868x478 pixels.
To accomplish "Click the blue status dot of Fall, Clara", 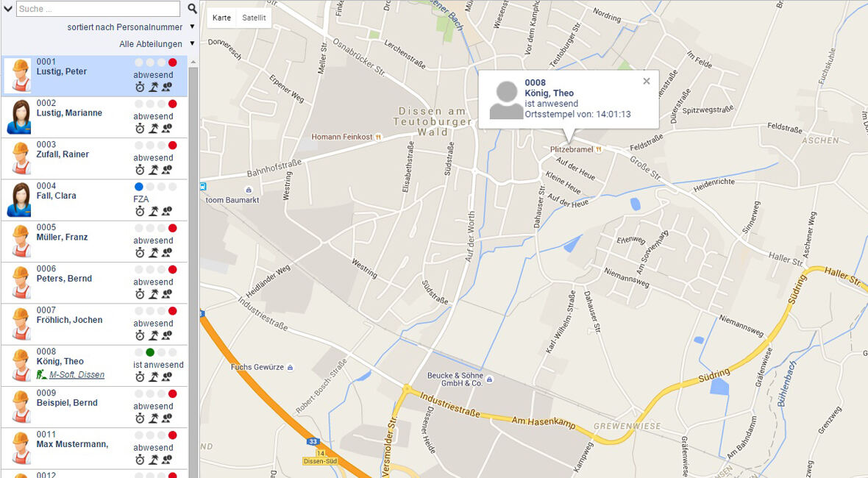I will coord(139,187).
